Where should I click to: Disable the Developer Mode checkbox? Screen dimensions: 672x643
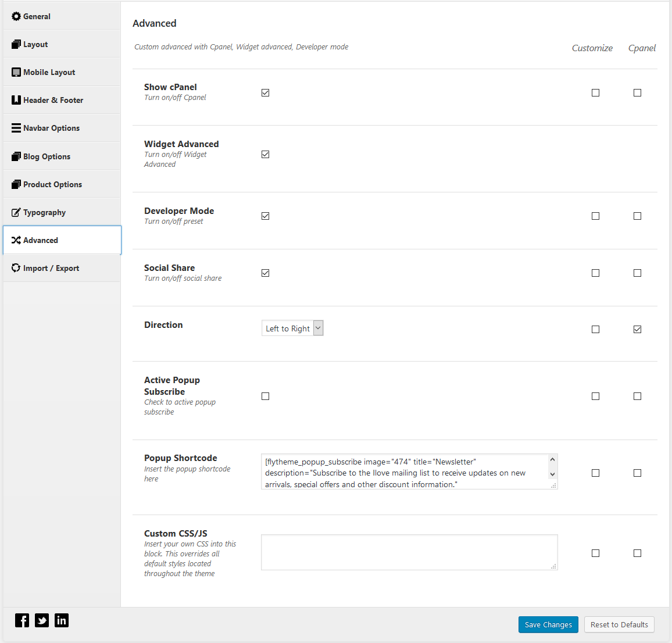pyautogui.click(x=265, y=216)
